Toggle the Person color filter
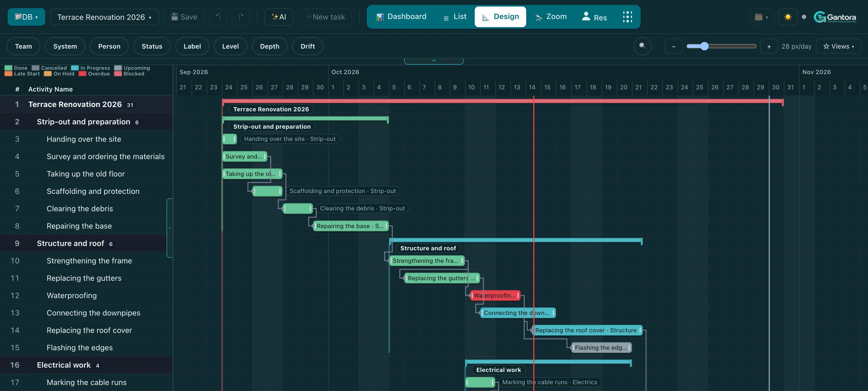Screen dimensions: 868x391 point(109,46)
